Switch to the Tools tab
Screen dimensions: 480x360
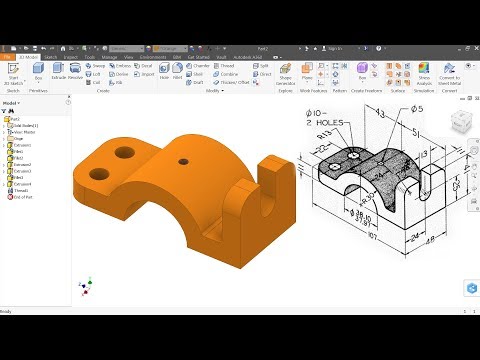pos(89,57)
